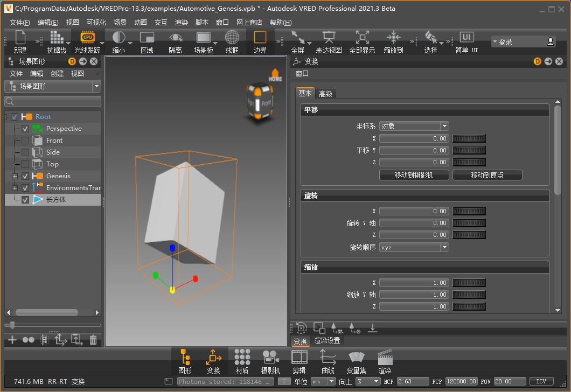Image resolution: width=571 pixels, height=392 pixels.
Task: Enable 线框 wireframe display
Action: click(x=232, y=42)
